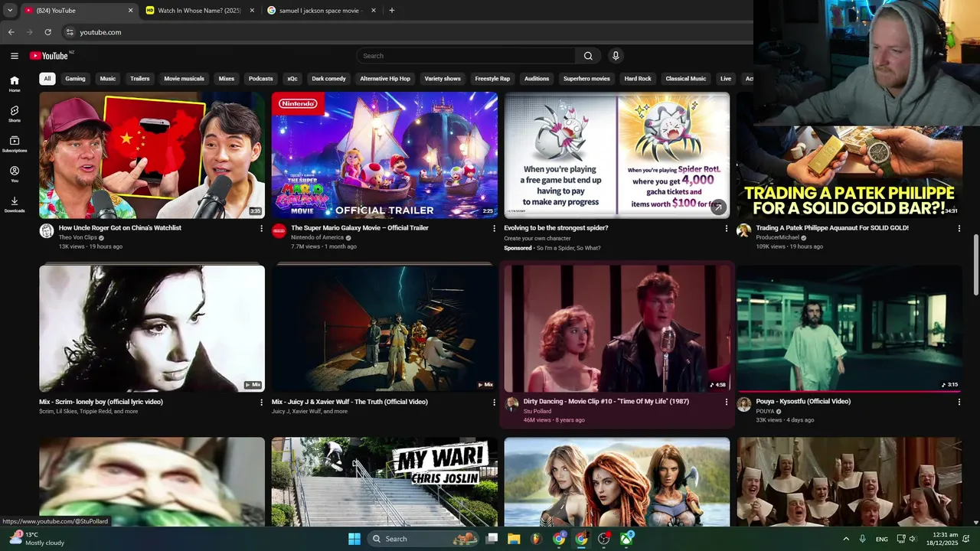
Task: Click the YouTube logo
Action: [49, 56]
